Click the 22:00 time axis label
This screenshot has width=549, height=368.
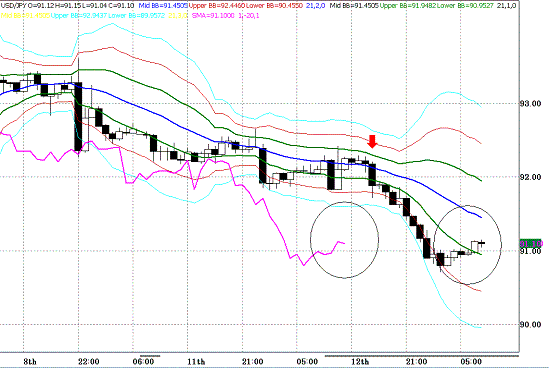tap(89, 362)
